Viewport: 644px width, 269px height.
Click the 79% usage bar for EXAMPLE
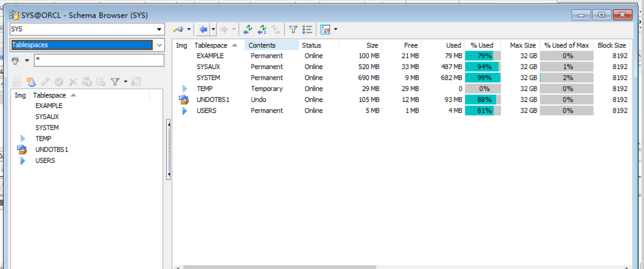click(x=483, y=56)
